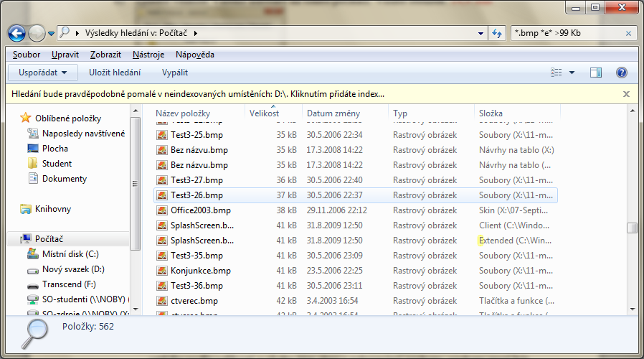Select Oblíbené položky in navigation pane
This screenshot has height=359, width=644.
(x=68, y=118)
